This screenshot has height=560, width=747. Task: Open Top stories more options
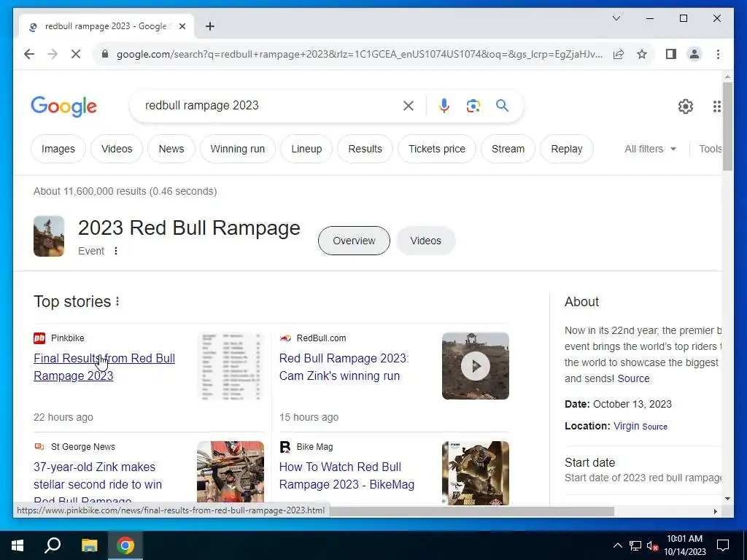point(117,301)
